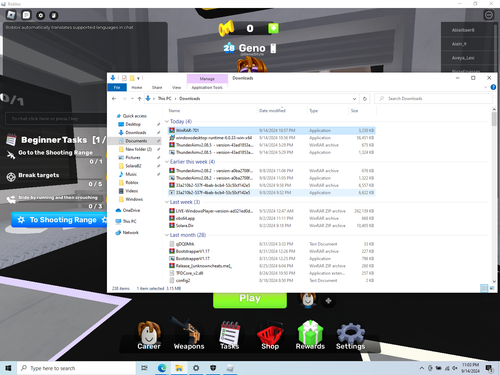The height and width of the screenshot is (375, 500).
Task: Open the Settings gear in game menu
Action: pos(350,335)
